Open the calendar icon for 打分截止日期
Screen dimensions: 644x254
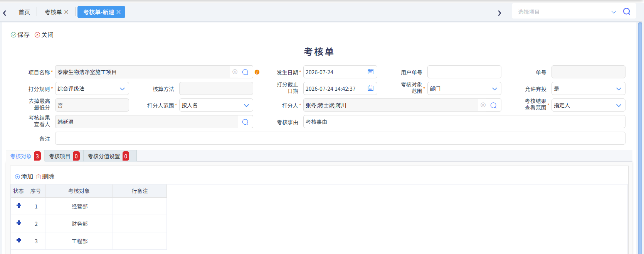pyautogui.click(x=370, y=88)
